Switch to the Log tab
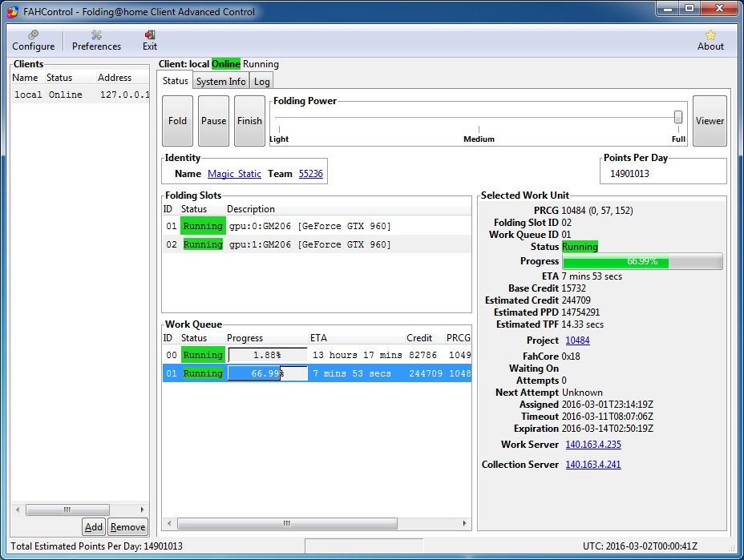Viewport: 744px width, 560px height. click(x=262, y=81)
